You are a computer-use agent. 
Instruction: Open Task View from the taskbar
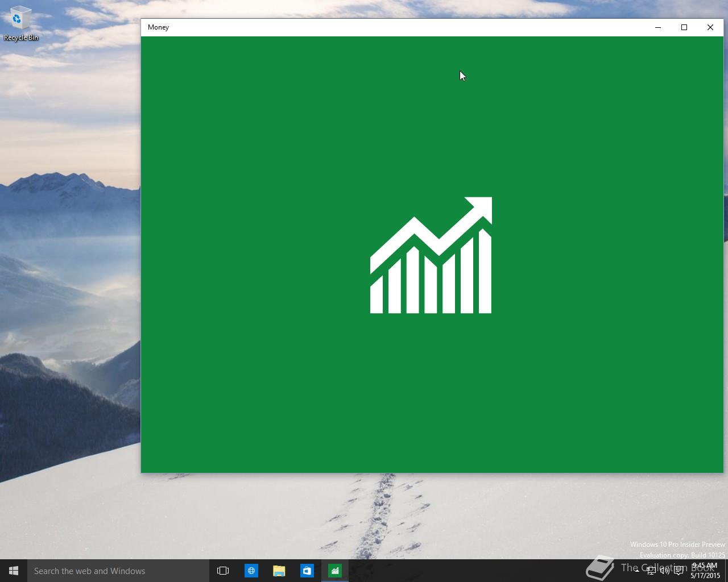click(223, 571)
